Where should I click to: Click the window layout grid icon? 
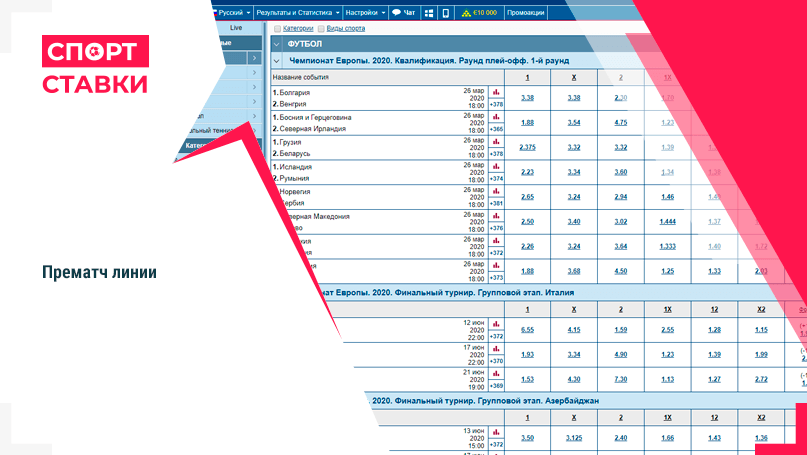pyautogui.click(x=429, y=13)
